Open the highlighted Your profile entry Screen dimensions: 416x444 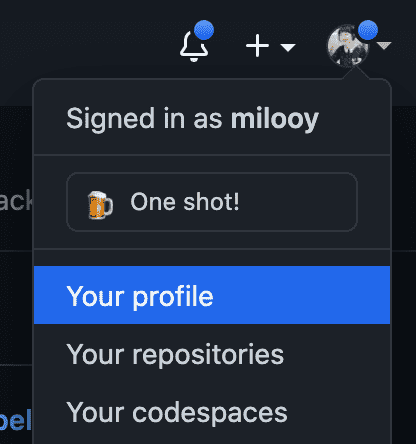coord(212,295)
